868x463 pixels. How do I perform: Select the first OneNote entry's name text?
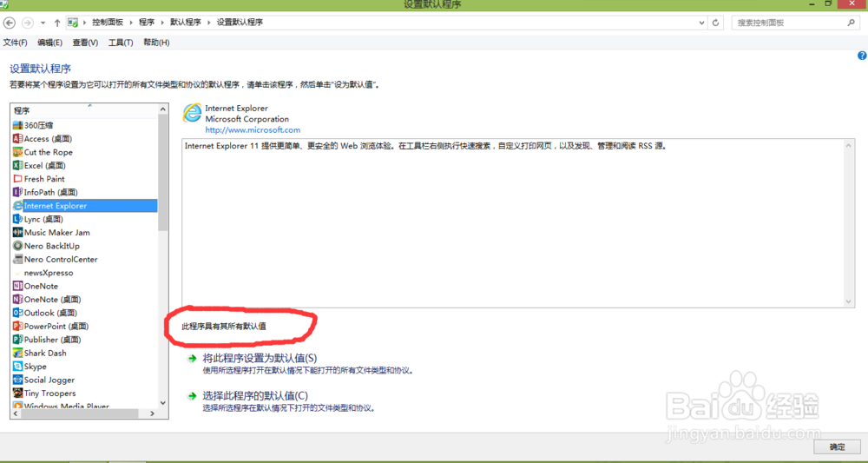pyautogui.click(x=41, y=287)
